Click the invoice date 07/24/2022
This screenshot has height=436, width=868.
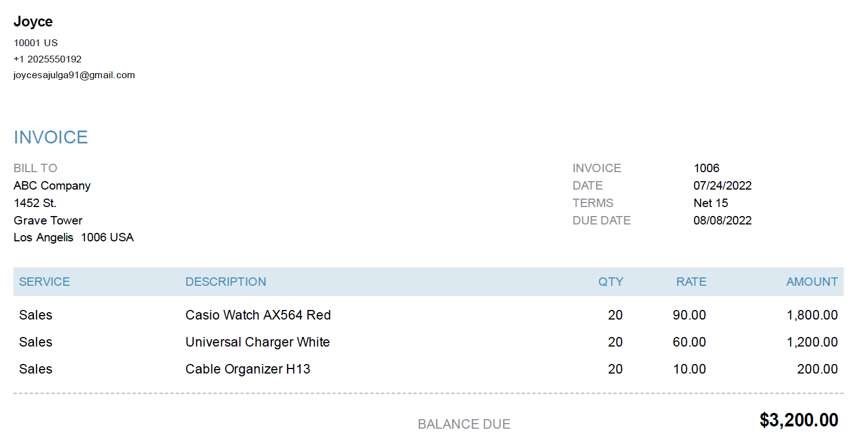point(722,186)
